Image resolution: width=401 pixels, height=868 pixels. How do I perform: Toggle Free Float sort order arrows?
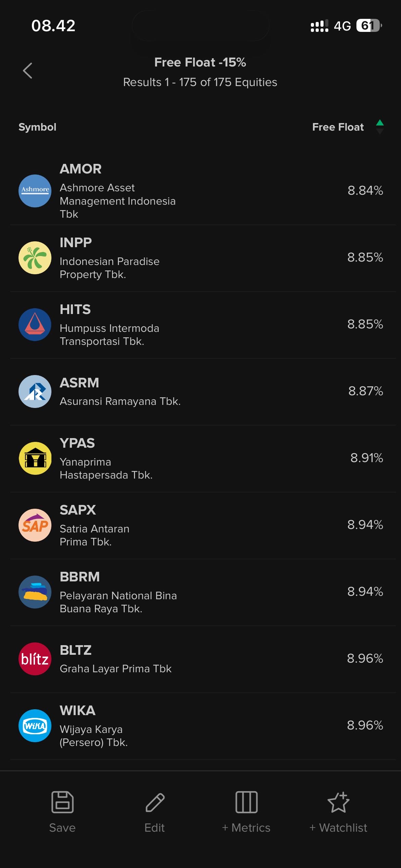380,127
